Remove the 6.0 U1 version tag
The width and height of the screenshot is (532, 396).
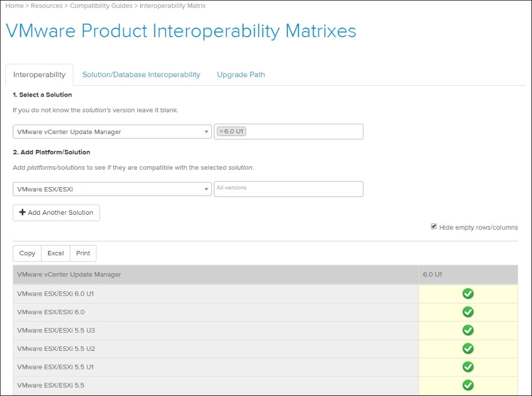tap(221, 131)
